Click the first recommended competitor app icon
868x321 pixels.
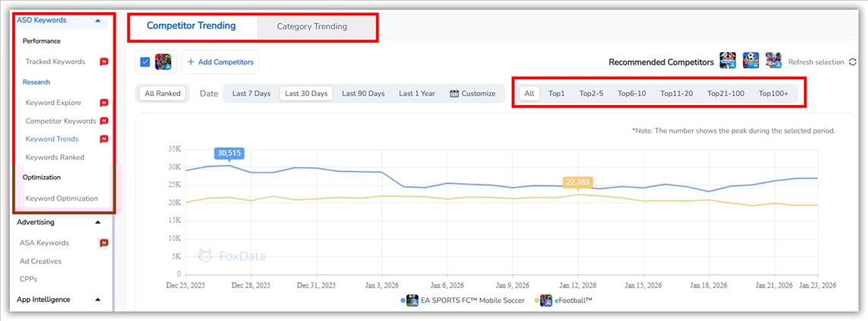(728, 61)
